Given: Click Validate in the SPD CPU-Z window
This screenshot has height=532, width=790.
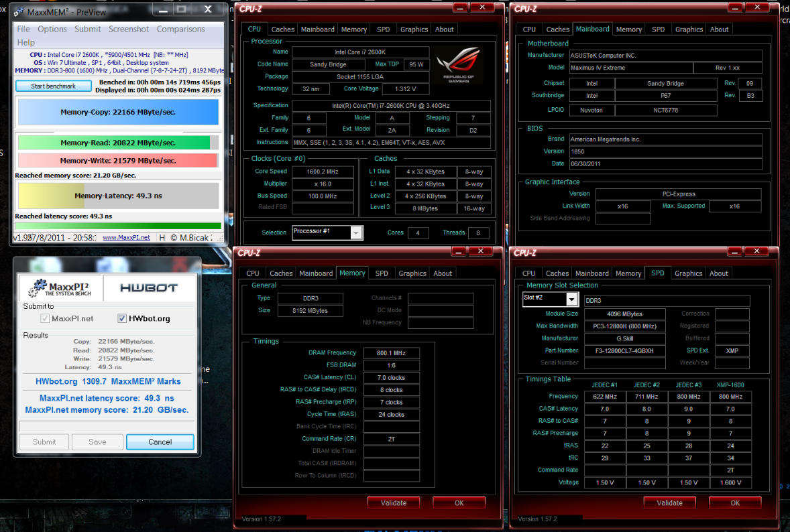Looking at the screenshot, I should tap(669, 503).
